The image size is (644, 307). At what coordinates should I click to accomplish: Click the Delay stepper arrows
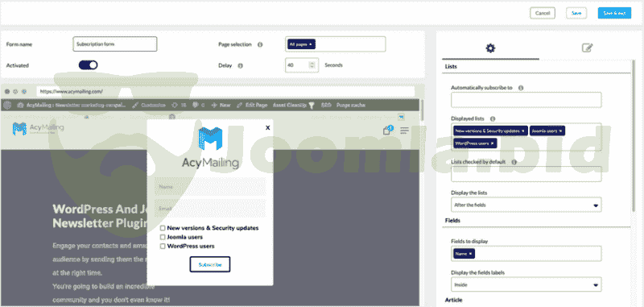312,65
